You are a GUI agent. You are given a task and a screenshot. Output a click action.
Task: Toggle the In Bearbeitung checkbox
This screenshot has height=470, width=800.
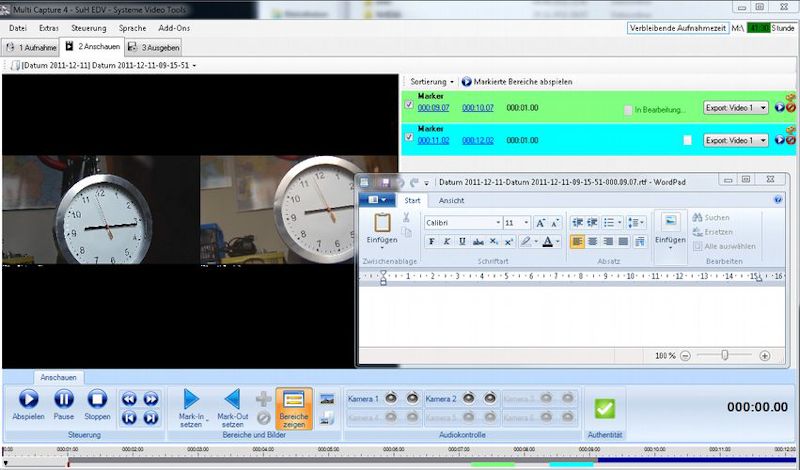pyautogui.click(x=627, y=109)
